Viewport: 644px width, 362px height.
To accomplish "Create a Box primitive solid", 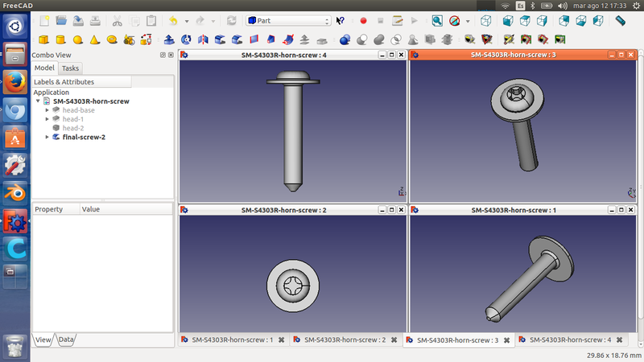I will pyautogui.click(x=43, y=39).
